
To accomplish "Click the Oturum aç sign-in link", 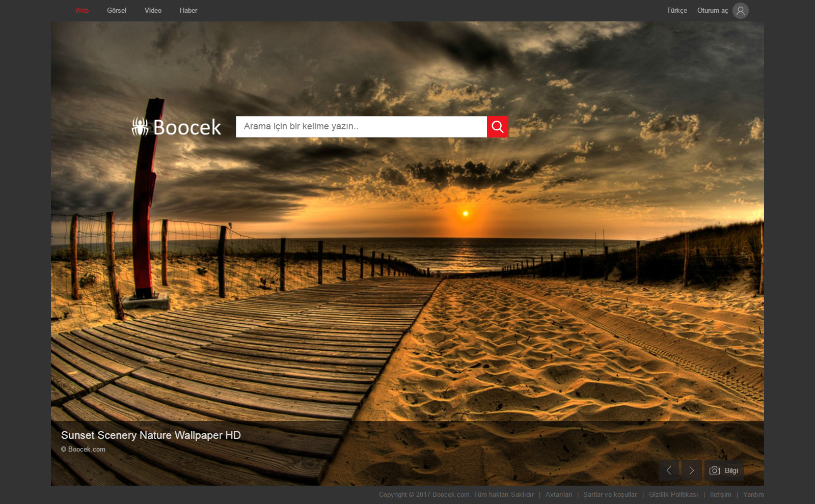I will coord(712,11).
